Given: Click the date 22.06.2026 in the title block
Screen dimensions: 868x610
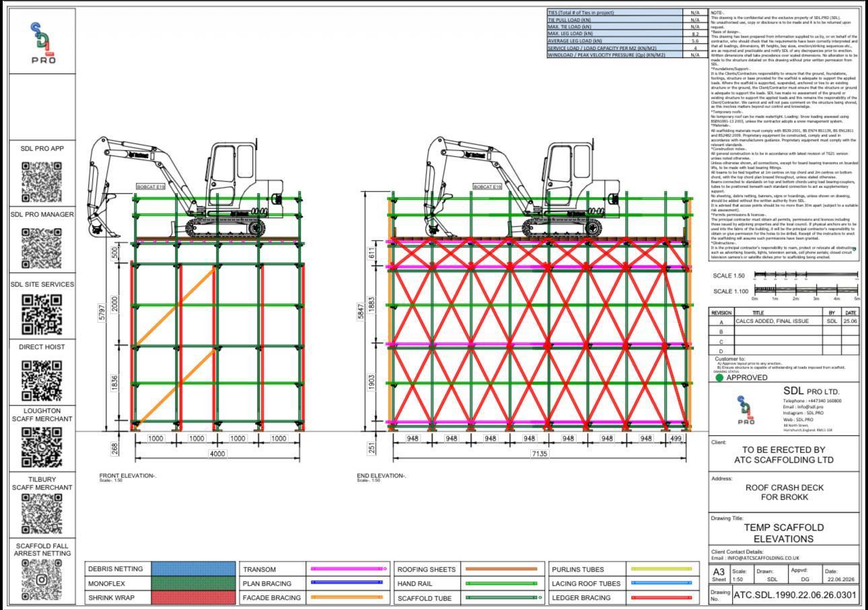Looking at the screenshot, I should coord(840,579).
